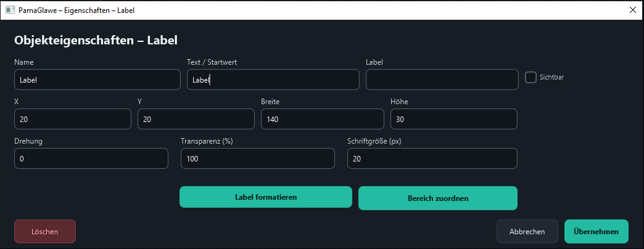Delete the object with Löschen
This screenshot has width=644, height=249.
click(x=45, y=231)
